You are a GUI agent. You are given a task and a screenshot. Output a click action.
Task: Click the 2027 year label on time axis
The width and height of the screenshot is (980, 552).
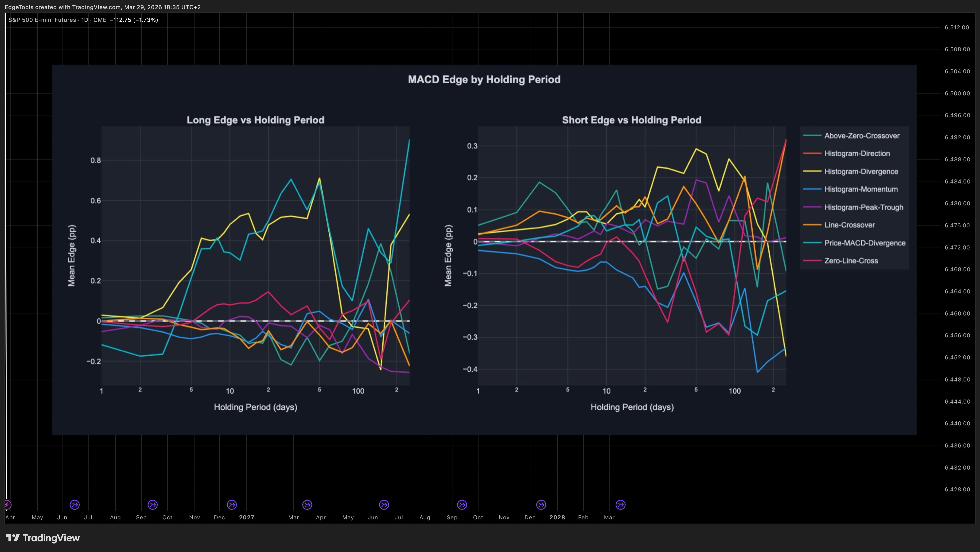[x=246, y=517]
